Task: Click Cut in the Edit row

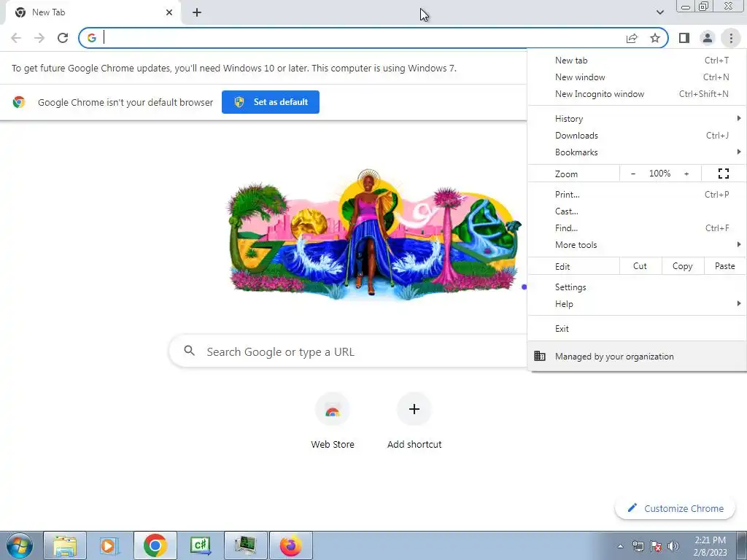Action: pos(640,266)
